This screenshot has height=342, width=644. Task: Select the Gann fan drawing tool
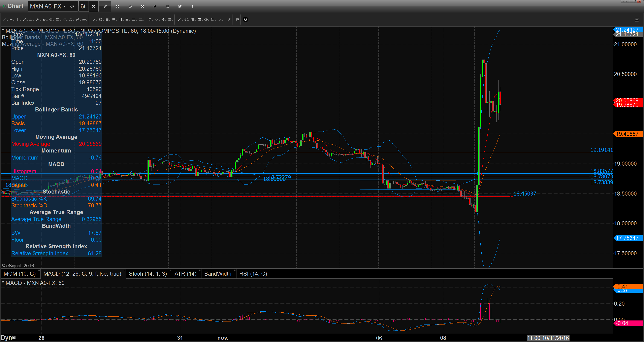tap(31, 20)
